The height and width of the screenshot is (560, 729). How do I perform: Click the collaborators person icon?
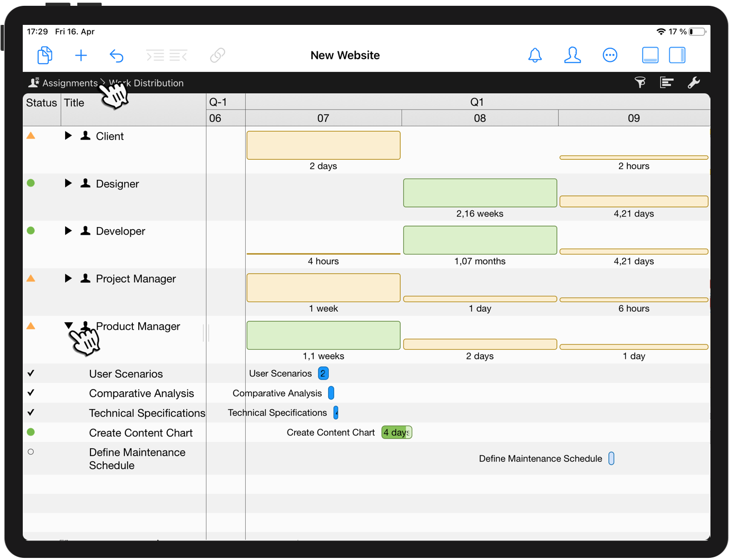click(572, 55)
